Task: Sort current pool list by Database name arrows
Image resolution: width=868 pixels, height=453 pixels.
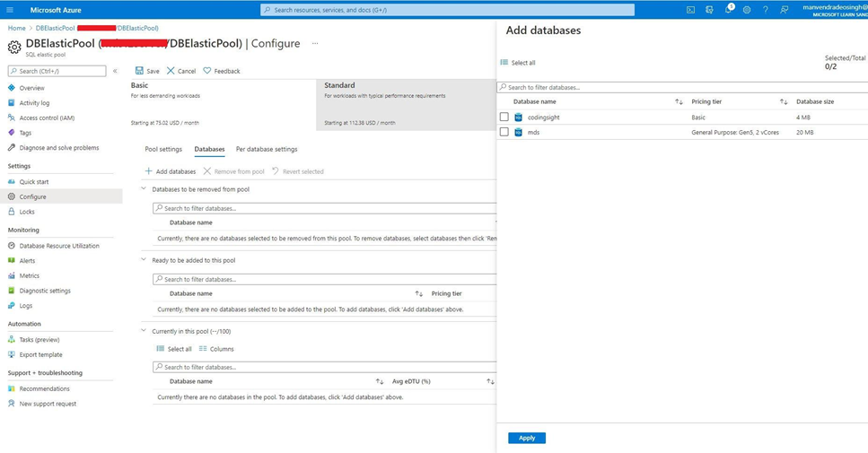Action: click(x=379, y=381)
